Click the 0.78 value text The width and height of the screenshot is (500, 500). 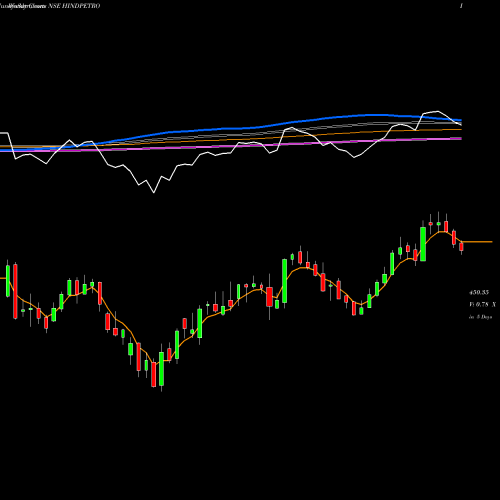click(482, 304)
